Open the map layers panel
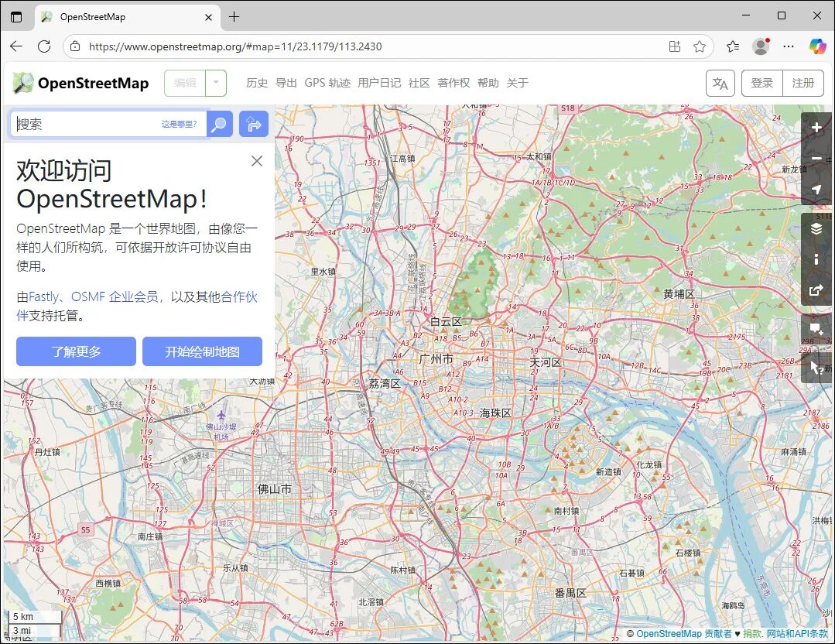 click(x=816, y=229)
